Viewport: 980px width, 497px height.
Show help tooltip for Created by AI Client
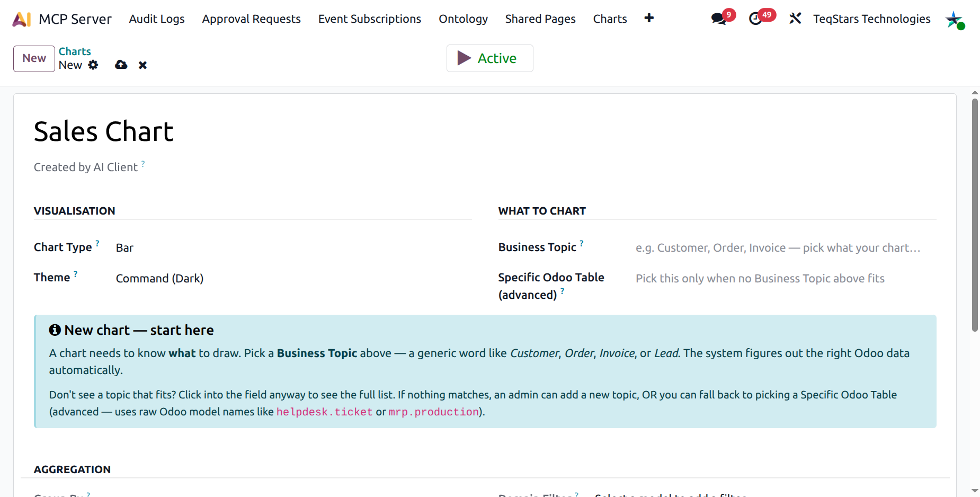143,164
